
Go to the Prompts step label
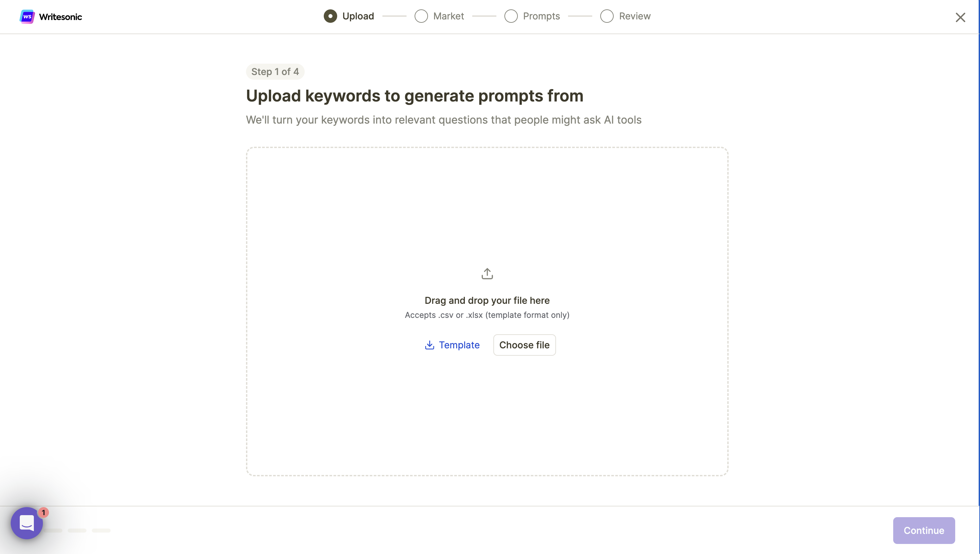(541, 16)
